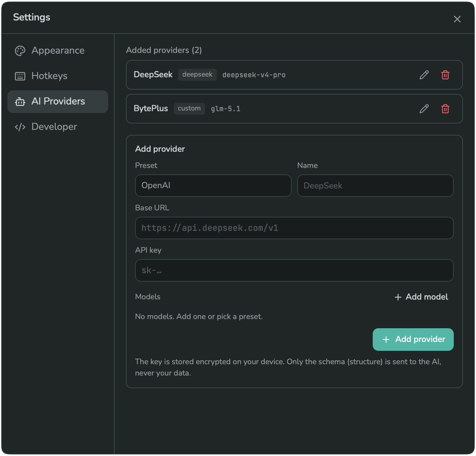The height and width of the screenshot is (456, 476).
Task: Switch to the Developer section
Action: (58, 127)
